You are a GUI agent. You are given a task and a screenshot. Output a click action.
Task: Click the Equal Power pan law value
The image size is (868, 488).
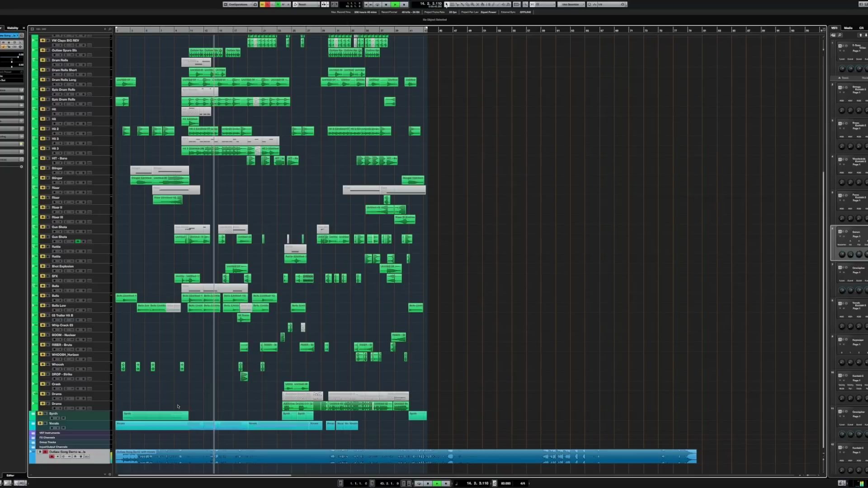click(488, 12)
